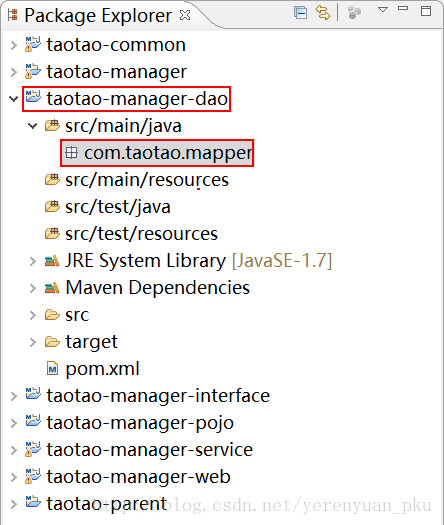Click the src plain folder icon
The width and height of the screenshot is (444, 525).
[x=52, y=315]
